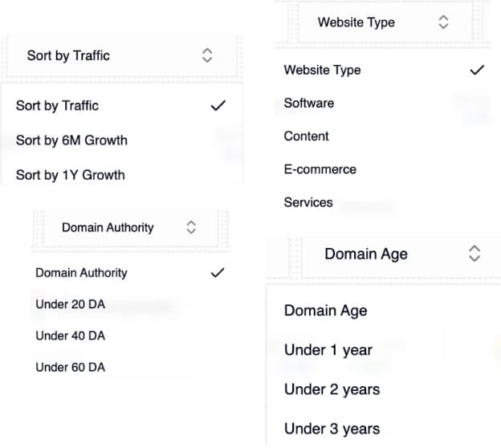Click checkmark beside Domain Authority option
The width and height of the screenshot is (501, 448).
click(216, 273)
